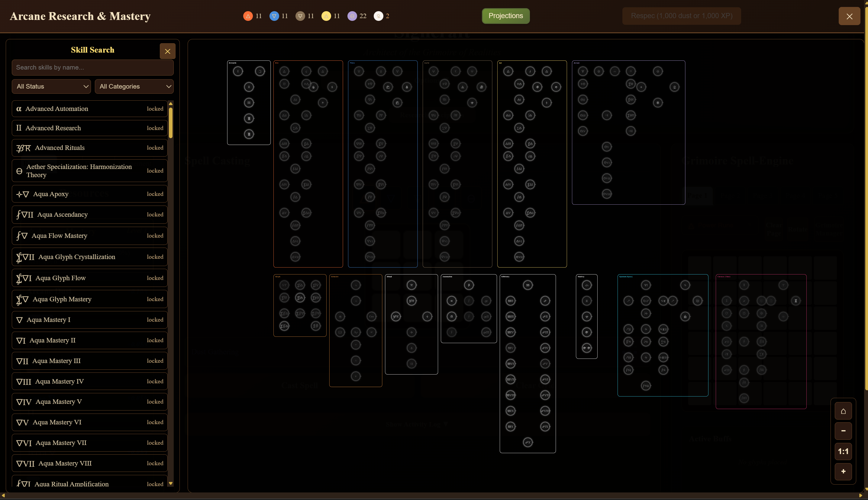Zoom in with the plus button
The image size is (868, 500).
click(x=843, y=472)
